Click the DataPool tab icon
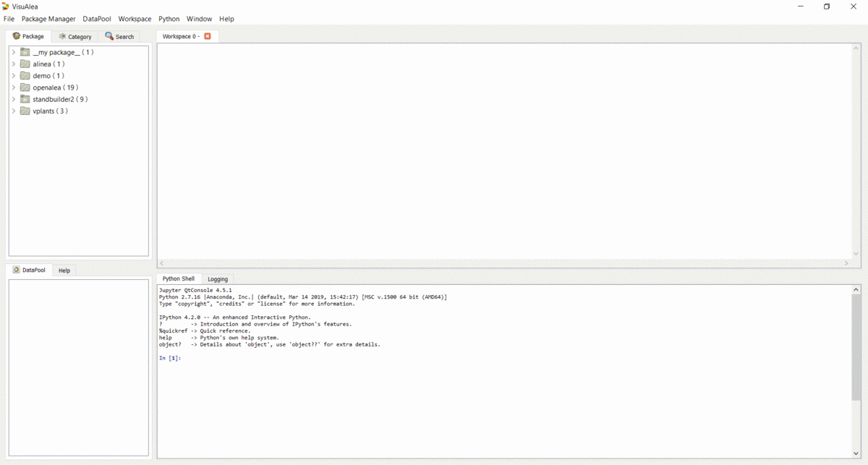The image size is (868, 465). (17, 270)
